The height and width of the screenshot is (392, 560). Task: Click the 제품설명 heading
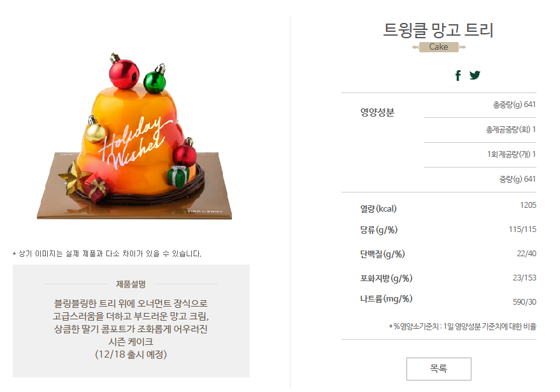pyautogui.click(x=131, y=284)
